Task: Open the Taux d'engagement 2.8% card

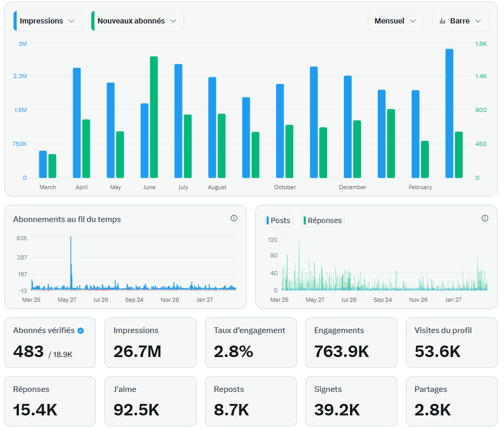Action: point(251,342)
